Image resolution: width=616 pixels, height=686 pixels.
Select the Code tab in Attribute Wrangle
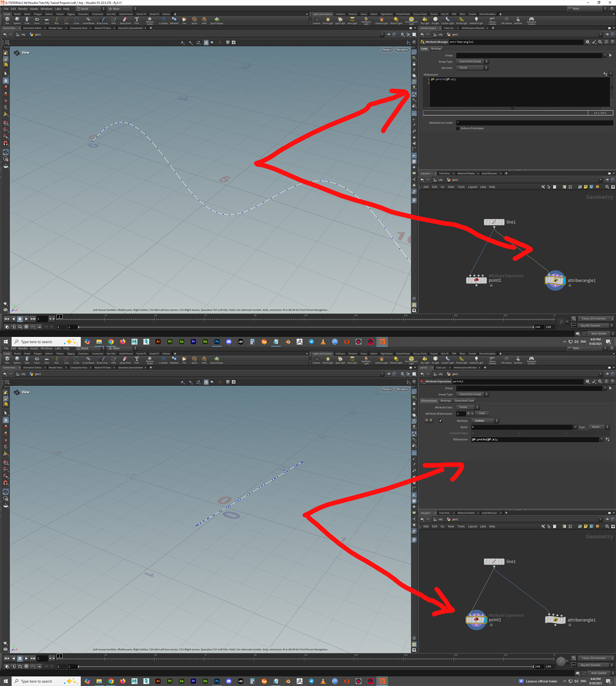(x=424, y=49)
